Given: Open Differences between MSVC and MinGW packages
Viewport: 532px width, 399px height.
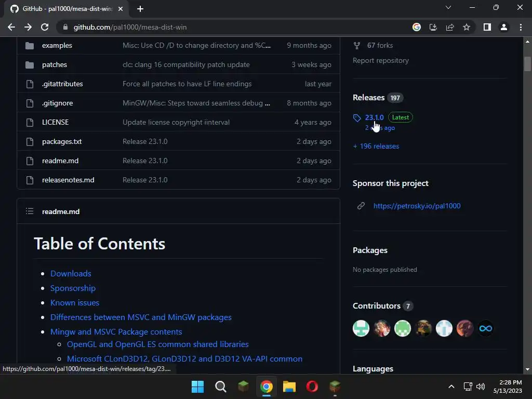Looking at the screenshot, I should pos(141,317).
